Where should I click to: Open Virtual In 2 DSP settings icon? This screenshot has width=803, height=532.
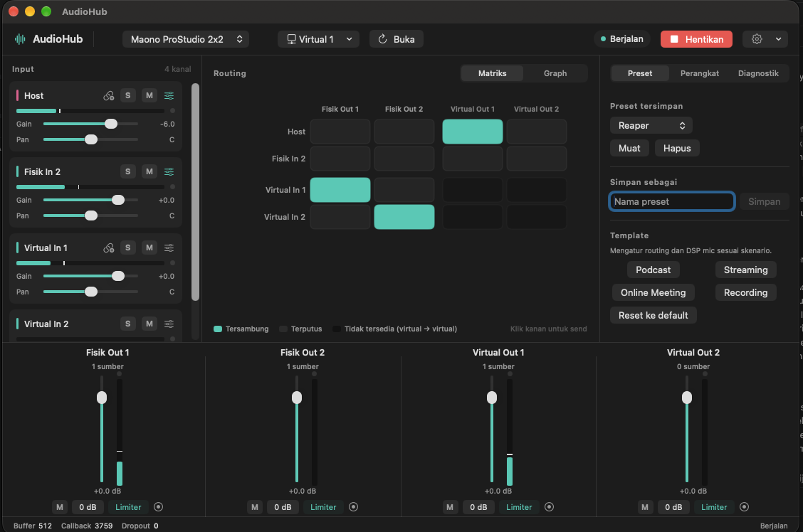tap(169, 324)
